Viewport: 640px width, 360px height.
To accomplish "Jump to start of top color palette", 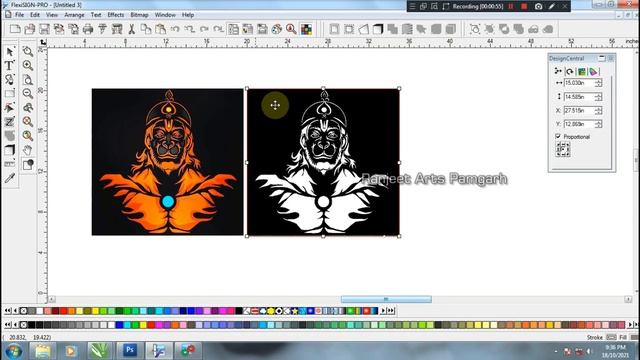I will point(7,311).
